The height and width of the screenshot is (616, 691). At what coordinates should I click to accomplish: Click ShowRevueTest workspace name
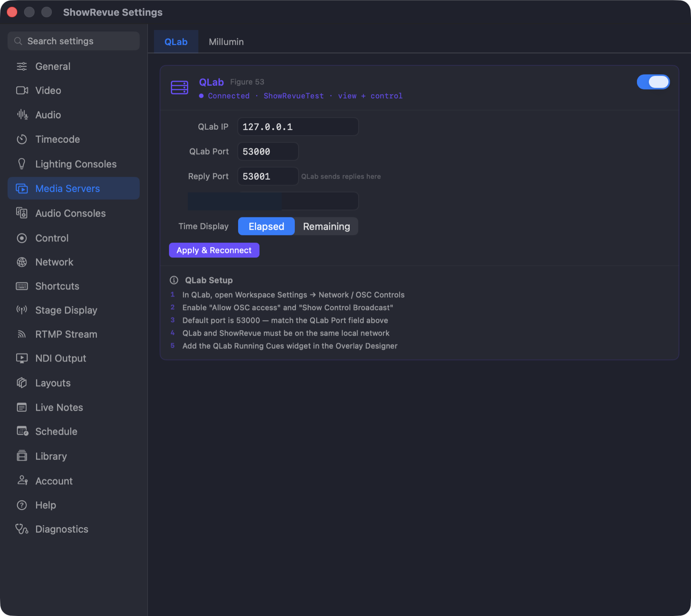(294, 96)
